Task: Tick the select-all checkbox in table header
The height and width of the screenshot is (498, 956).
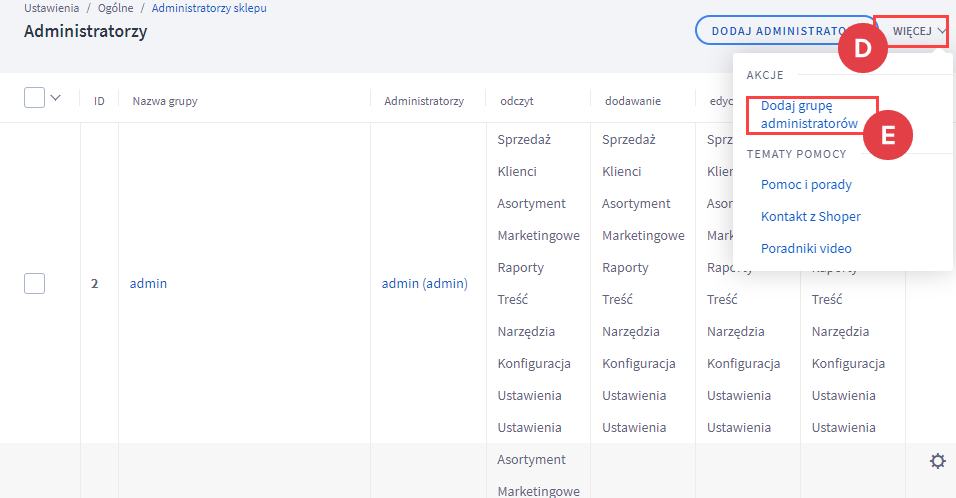Action: pos(34,98)
